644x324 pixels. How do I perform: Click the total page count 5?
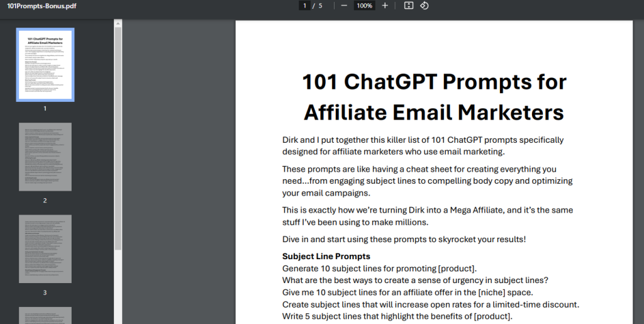(320, 6)
